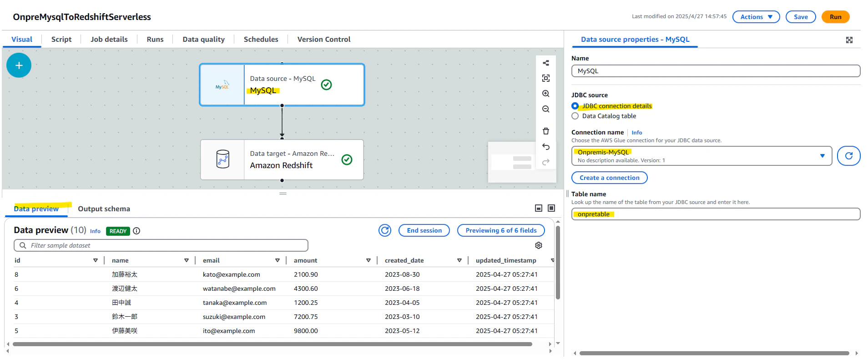This screenshot has height=363, width=868.
Task: Open the Job details tab
Action: [109, 40]
